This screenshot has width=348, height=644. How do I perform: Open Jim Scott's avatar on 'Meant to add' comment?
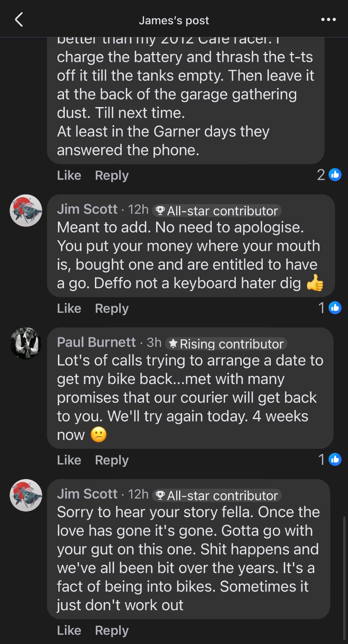pos(26,211)
